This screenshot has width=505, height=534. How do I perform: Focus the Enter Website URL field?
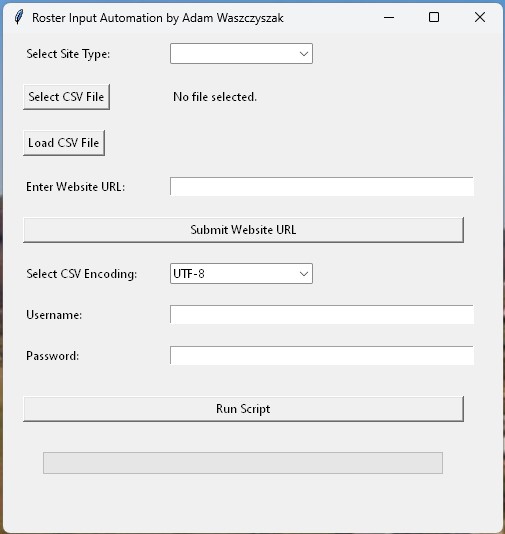click(x=322, y=187)
